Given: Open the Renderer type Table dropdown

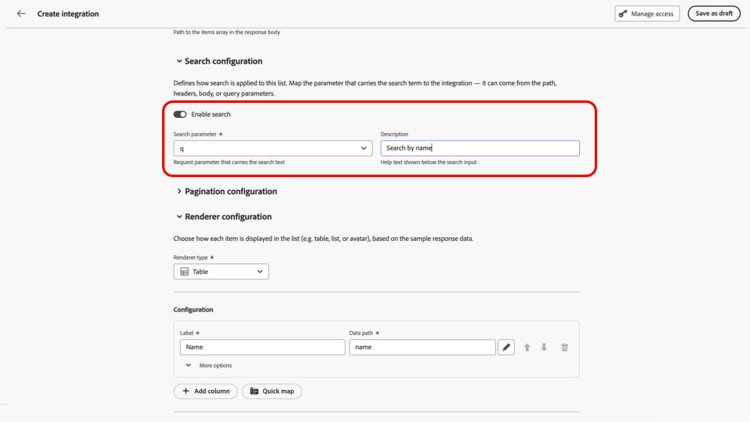Looking at the screenshot, I should pos(221,271).
